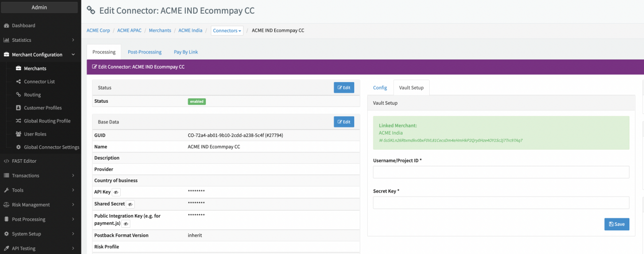The height and width of the screenshot is (254, 644).
Task: Click the Merchants briefcase icon
Action: (19, 69)
